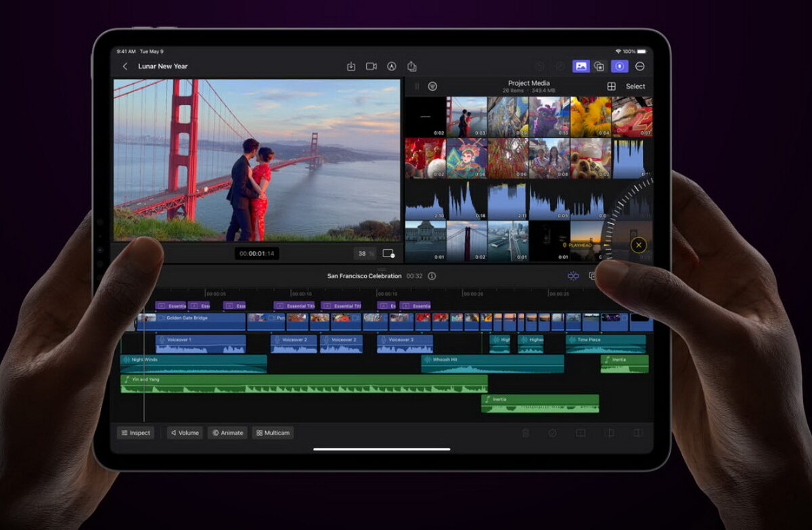Image resolution: width=812 pixels, height=530 pixels.
Task: Close the jog wheel with X
Action: coord(638,245)
